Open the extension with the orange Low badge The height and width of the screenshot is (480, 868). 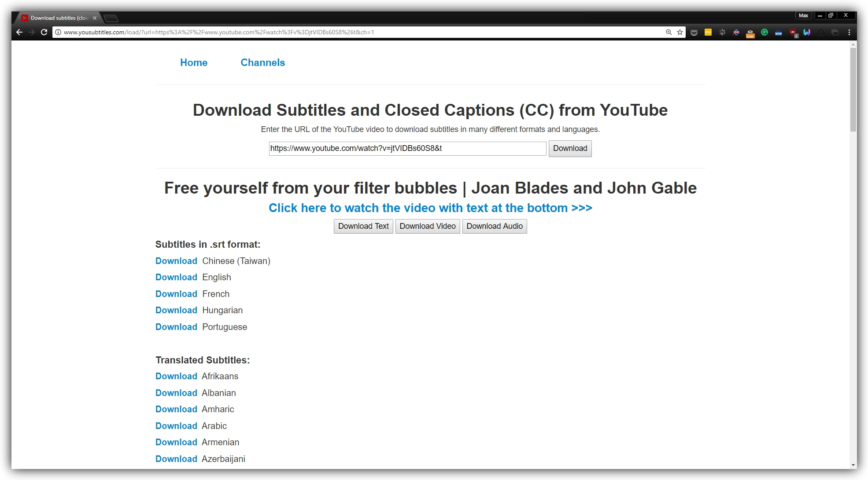click(x=750, y=33)
